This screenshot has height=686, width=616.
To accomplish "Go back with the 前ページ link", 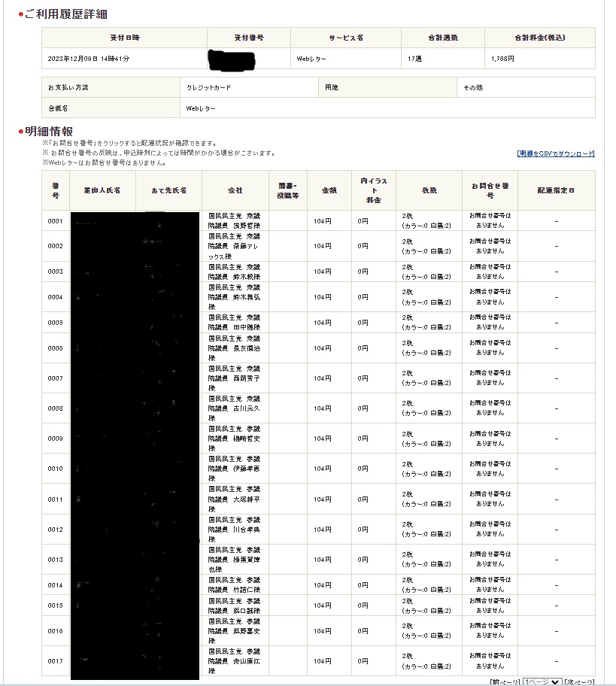I will pos(505,681).
